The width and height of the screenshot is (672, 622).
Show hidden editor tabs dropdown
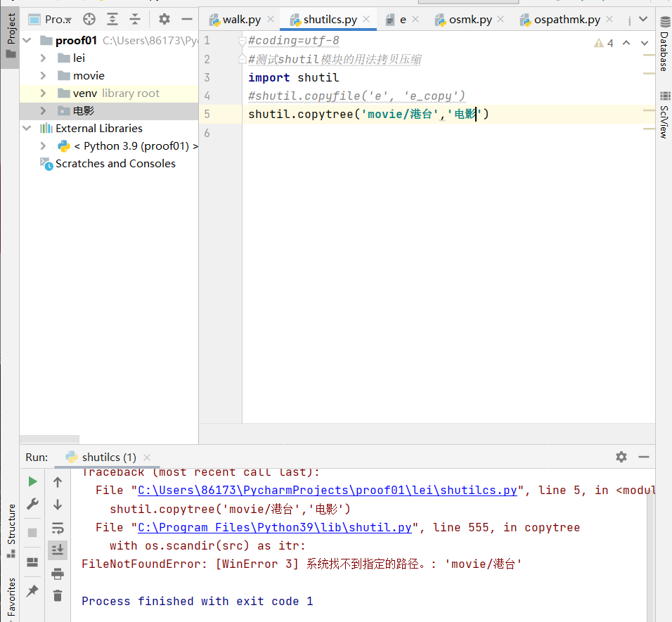(643, 19)
